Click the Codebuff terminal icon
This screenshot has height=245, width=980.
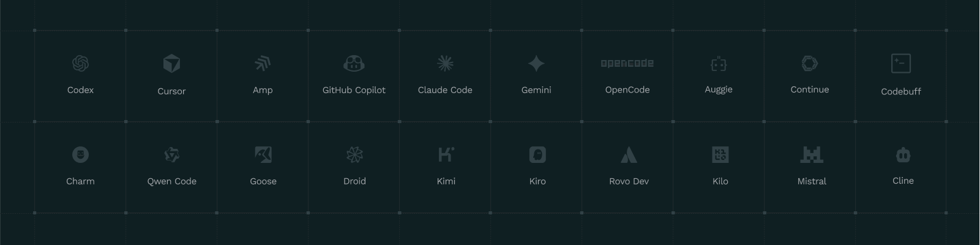tap(901, 63)
